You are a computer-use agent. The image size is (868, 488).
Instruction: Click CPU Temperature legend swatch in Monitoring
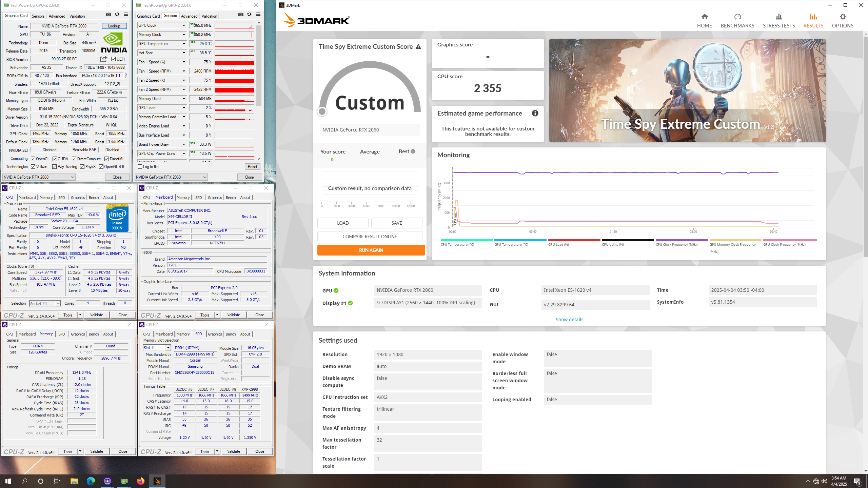467,240
